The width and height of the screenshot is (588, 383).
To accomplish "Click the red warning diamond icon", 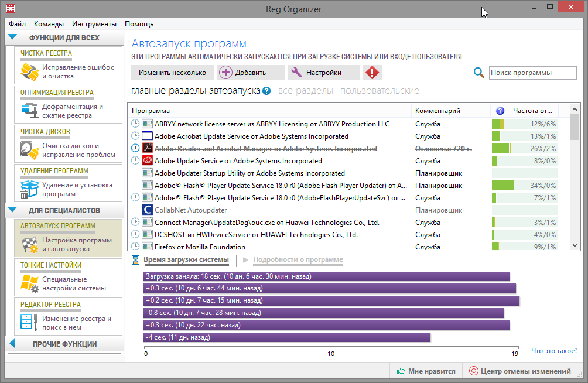I will [372, 73].
